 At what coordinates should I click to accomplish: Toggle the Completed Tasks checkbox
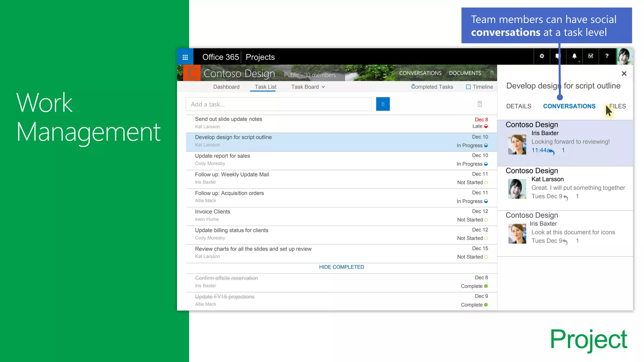click(413, 86)
